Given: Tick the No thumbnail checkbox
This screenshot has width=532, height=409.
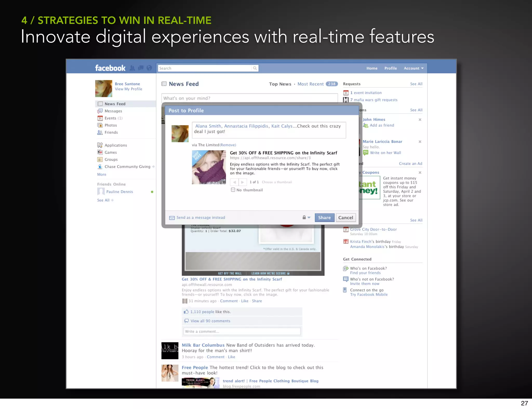Looking at the screenshot, I should [233, 190].
